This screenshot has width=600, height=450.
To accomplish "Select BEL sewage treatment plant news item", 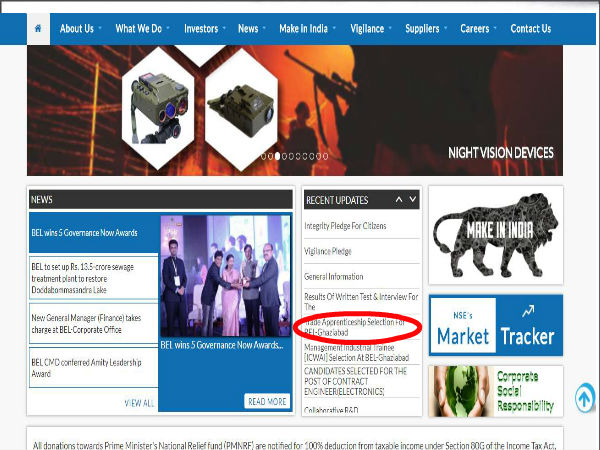I will 94,278.
